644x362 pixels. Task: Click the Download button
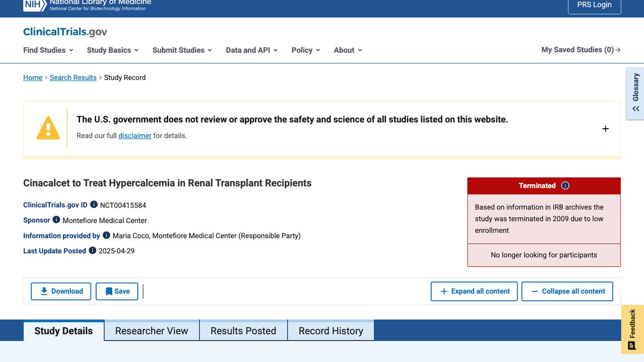(61, 291)
